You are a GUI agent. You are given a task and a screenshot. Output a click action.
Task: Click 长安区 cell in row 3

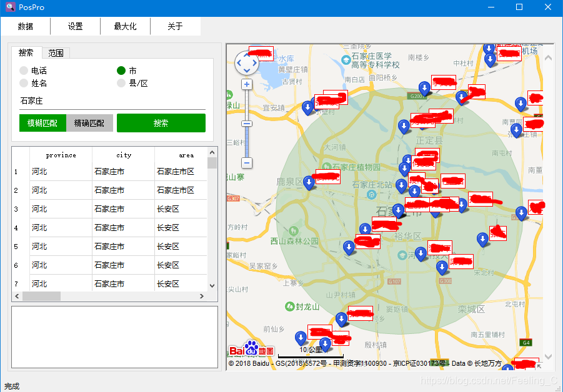tap(181, 209)
